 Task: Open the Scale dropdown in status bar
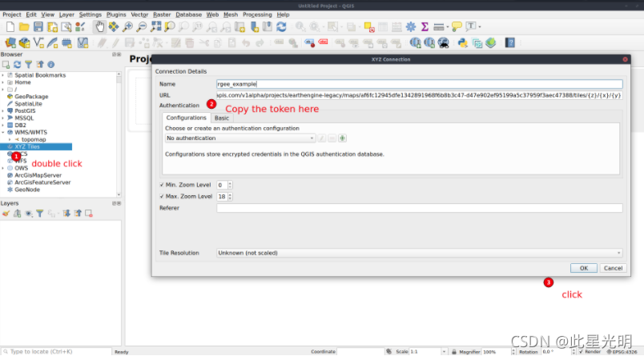[444, 351]
